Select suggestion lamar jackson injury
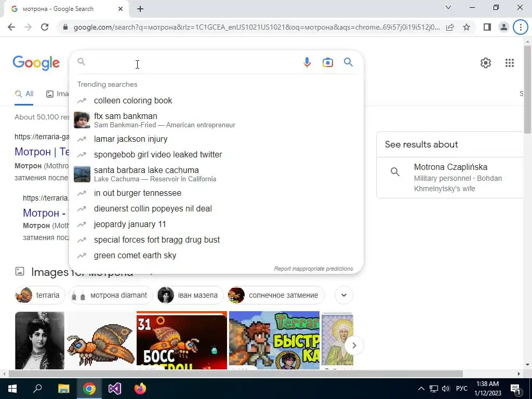 click(216, 139)
